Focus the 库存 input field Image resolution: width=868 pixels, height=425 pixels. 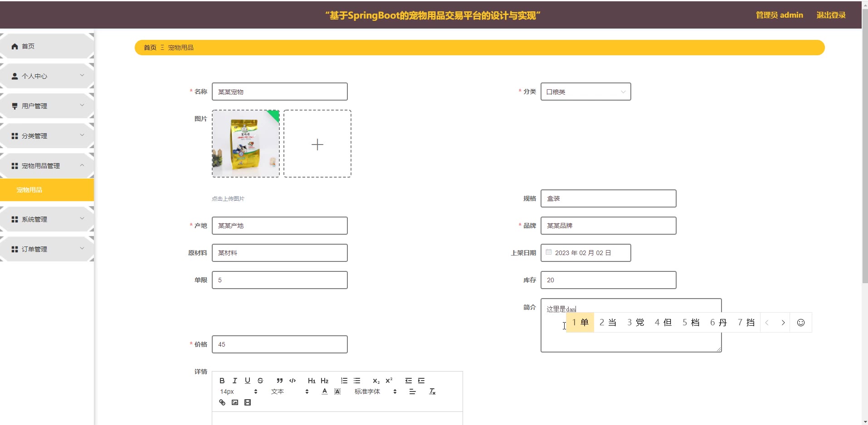point(608,280)
